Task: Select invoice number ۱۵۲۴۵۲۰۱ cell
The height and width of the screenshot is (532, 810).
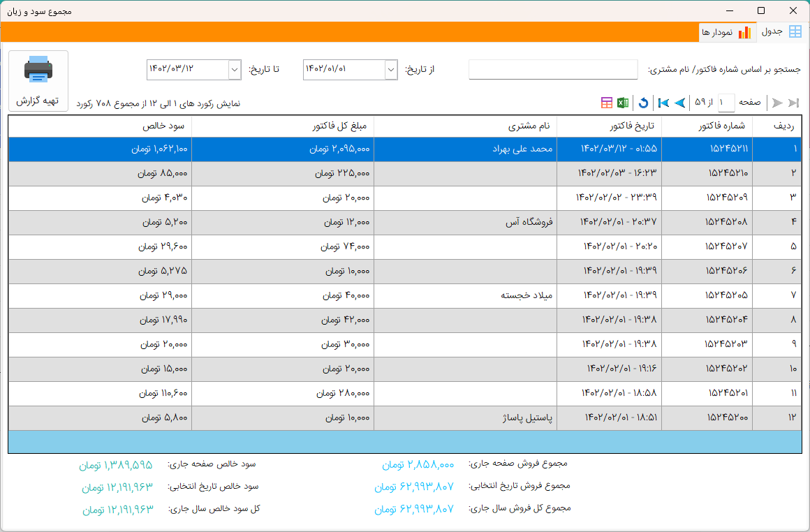Action: click(x=707, y=394)
